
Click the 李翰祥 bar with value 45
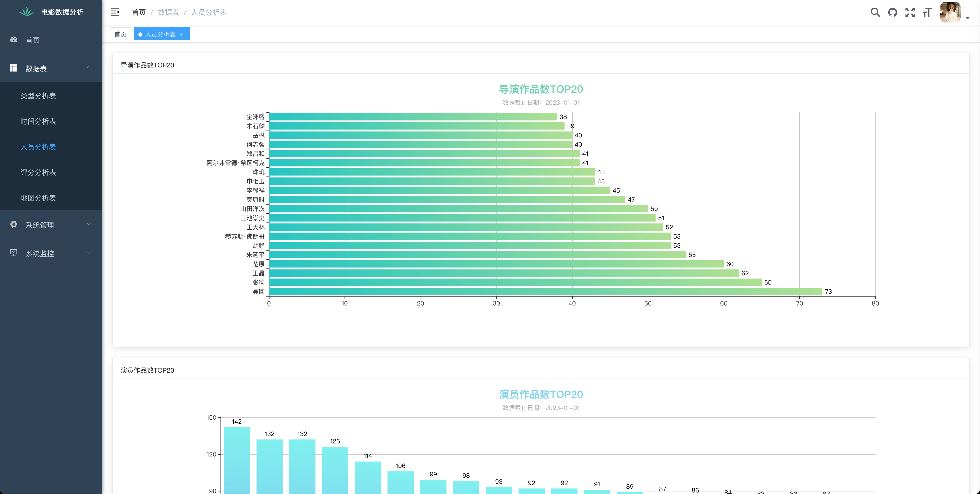pos(439,190)
